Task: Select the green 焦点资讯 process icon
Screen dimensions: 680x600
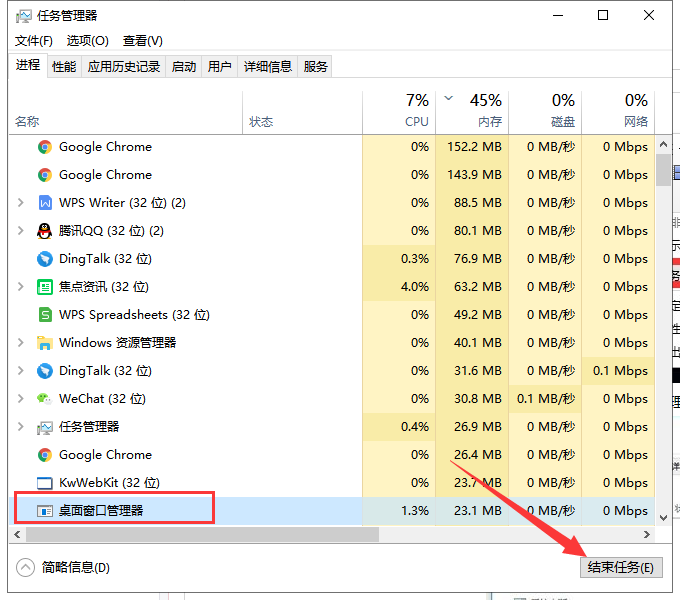Action: coord(44,287)
